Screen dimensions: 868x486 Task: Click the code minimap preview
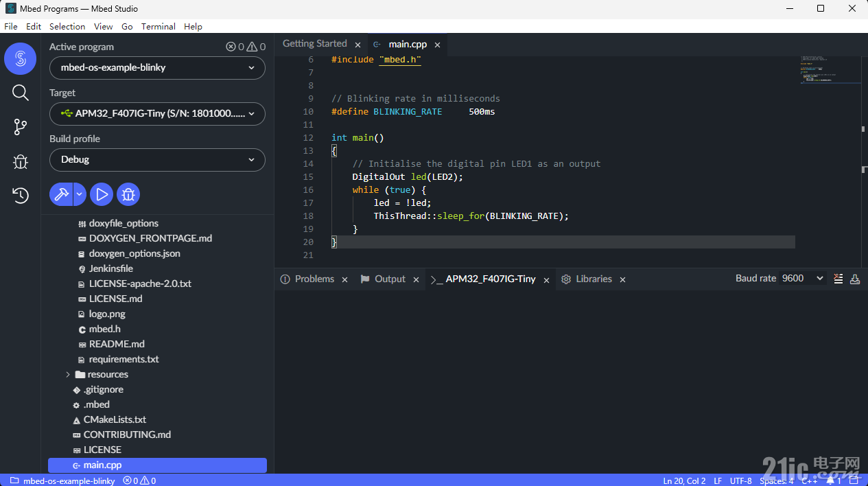tap(830, 69)
